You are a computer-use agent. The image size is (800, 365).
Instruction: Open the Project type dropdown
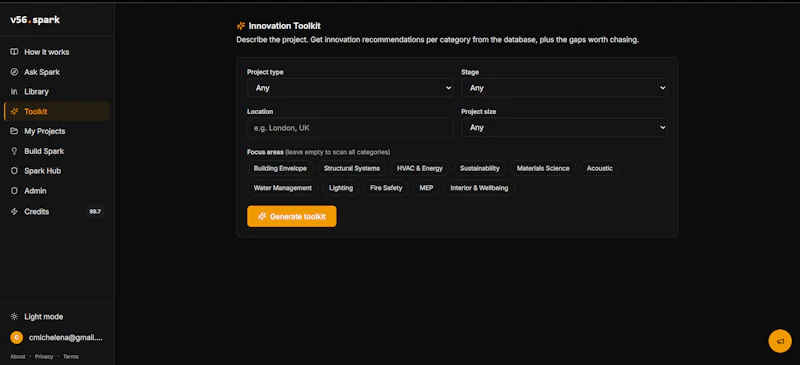pos(350,88)
